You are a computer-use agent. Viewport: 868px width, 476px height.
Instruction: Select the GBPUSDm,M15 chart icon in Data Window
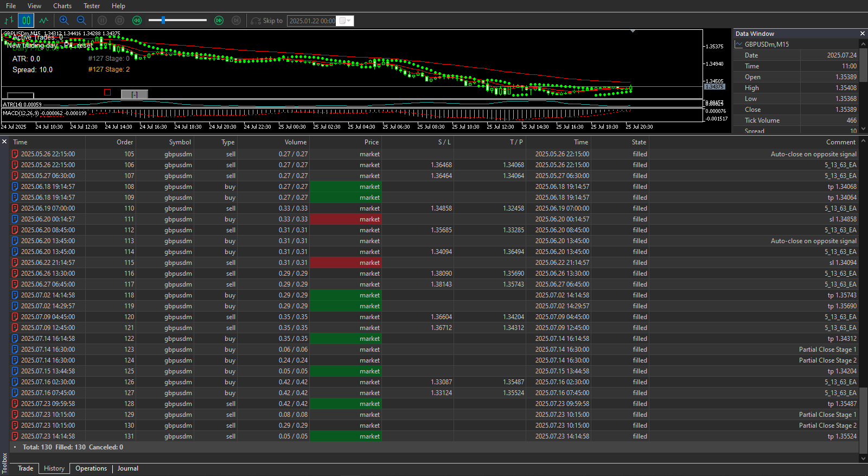(738, 45)
